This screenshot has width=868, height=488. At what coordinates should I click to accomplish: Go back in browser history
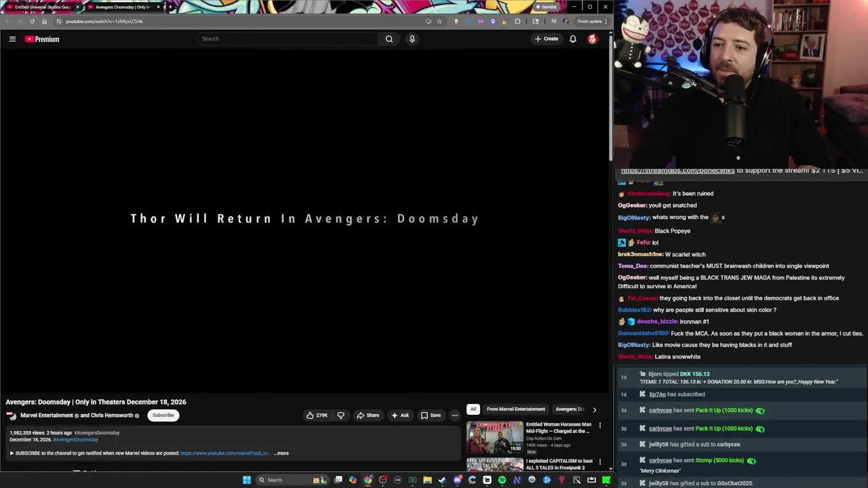pyautogui.click(x=7, y=21)
